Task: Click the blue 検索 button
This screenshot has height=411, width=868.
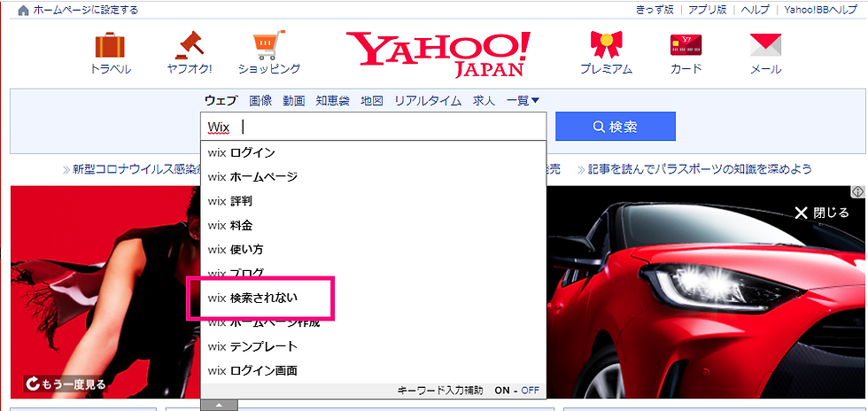Action: [x=616, y=127]
